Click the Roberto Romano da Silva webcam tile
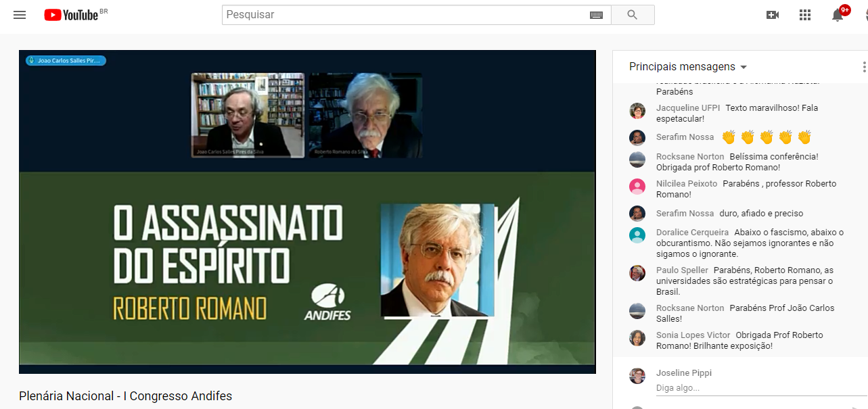 click(x=366, y=116)
